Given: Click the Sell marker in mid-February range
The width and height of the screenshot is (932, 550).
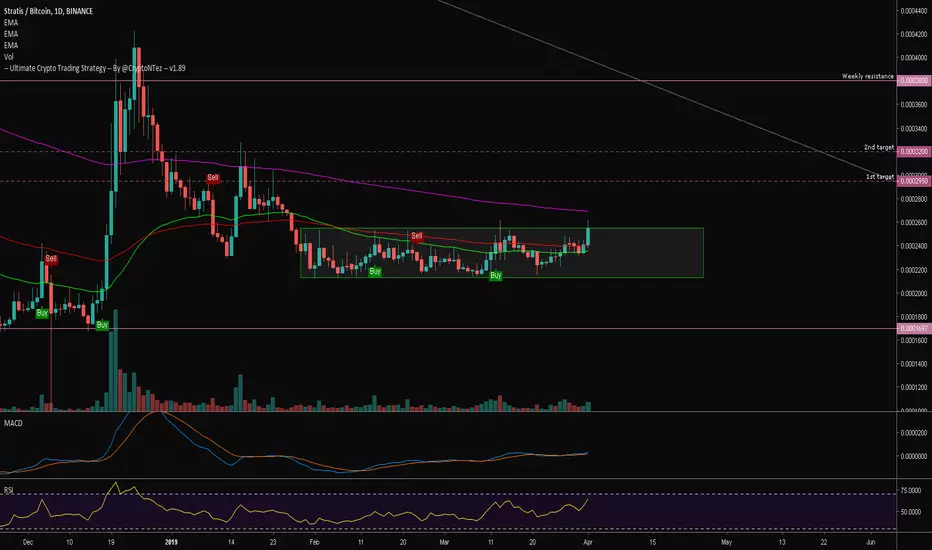Looking at the screenshot, I should coord(417,236).
